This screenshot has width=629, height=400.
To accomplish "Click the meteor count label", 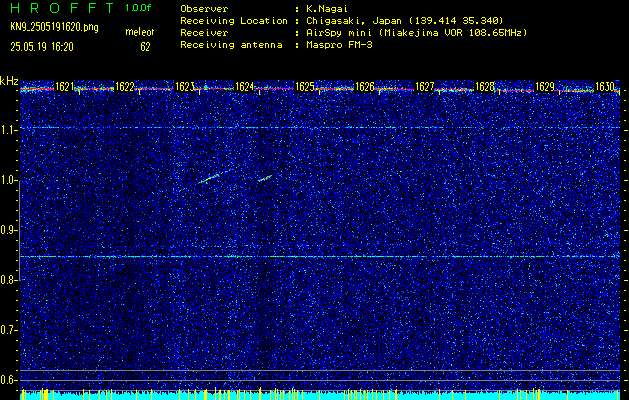I will pyautogui.click(x=140, y=32).
